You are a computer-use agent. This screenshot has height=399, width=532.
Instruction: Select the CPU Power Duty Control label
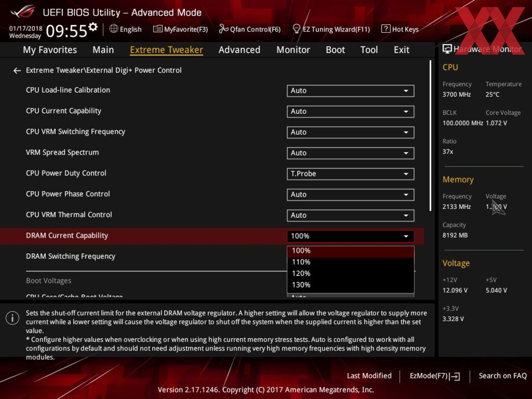(x=66, y=173)
